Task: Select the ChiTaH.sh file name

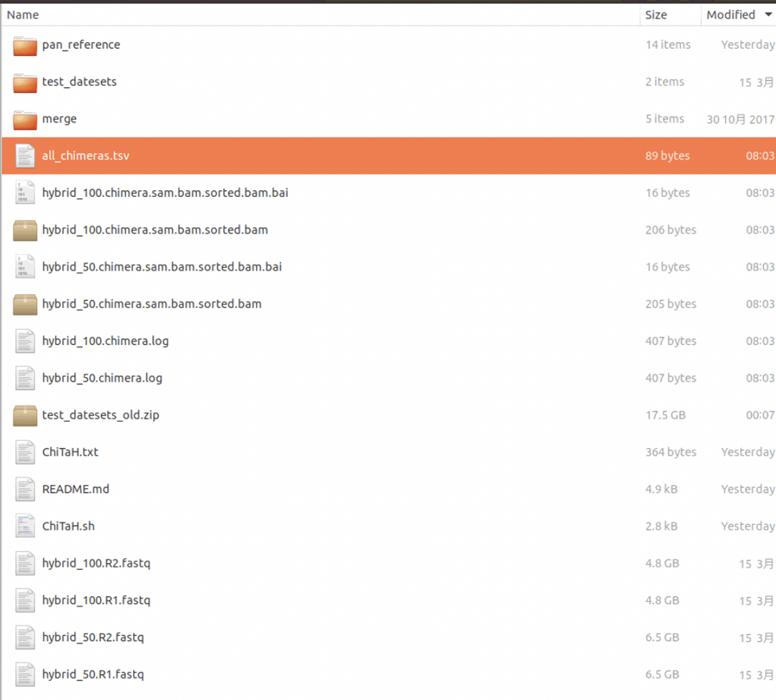Action: (69, 526)
